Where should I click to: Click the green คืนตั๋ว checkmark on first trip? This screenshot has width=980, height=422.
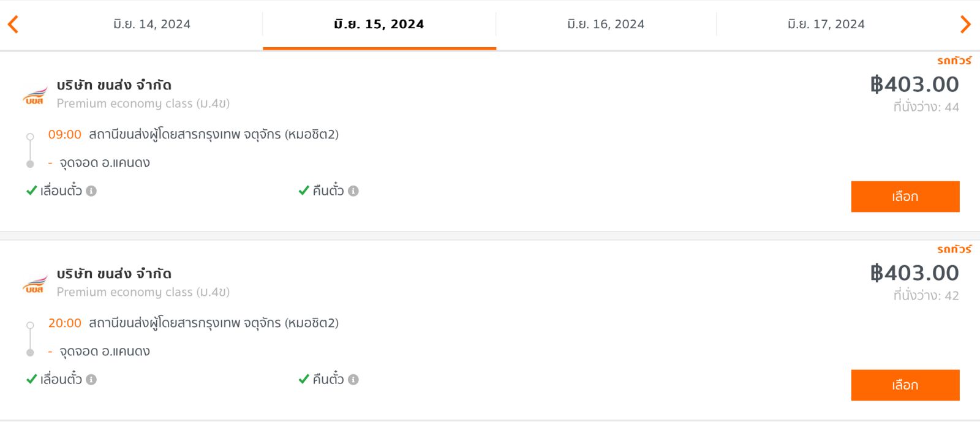coord(304,190)
